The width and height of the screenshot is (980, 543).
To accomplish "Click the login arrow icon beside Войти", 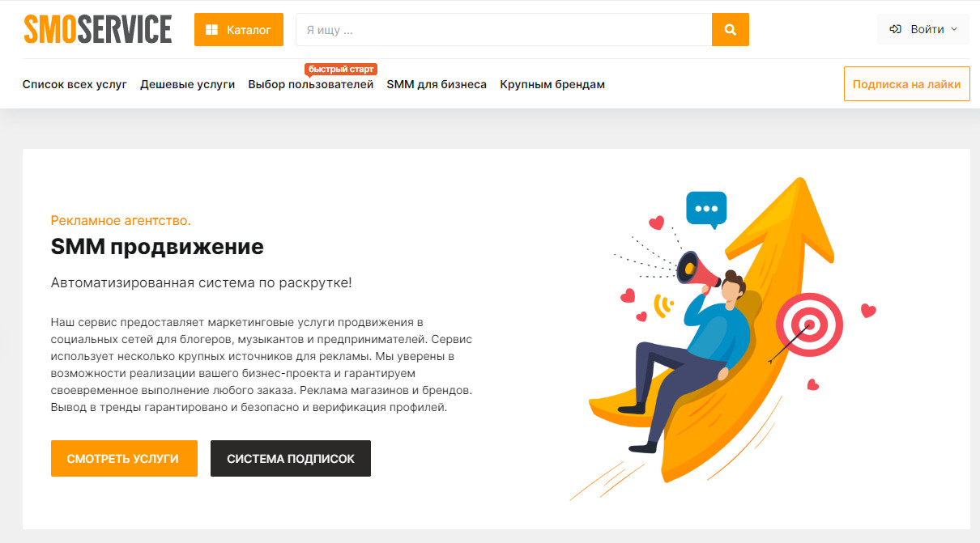I will pos(895,29).
